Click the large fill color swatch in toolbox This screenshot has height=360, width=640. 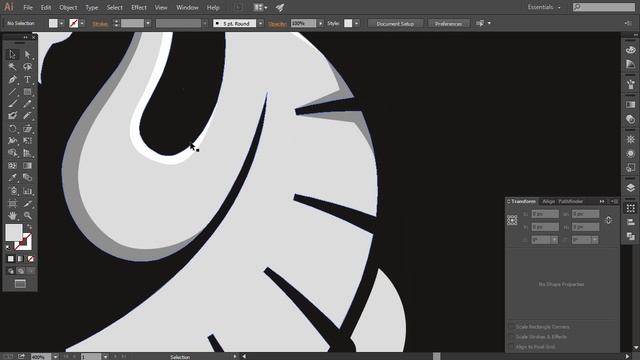(x=13, y=233)
